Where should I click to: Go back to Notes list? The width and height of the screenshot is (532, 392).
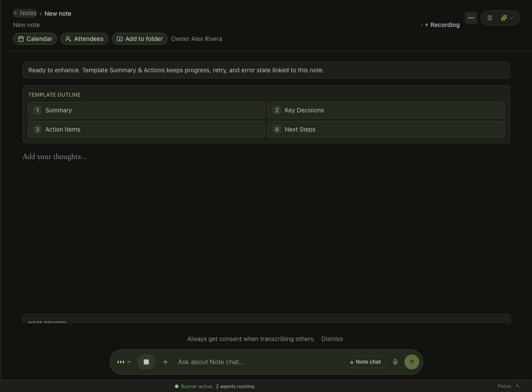pyautogui.click(x=25, y=13)
